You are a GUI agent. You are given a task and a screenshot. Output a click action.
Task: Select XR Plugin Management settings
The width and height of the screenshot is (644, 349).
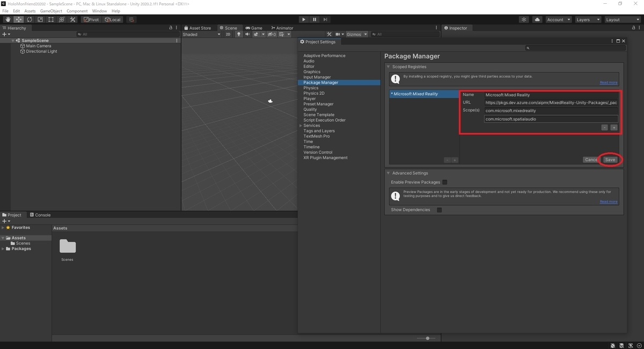point(325,158)
